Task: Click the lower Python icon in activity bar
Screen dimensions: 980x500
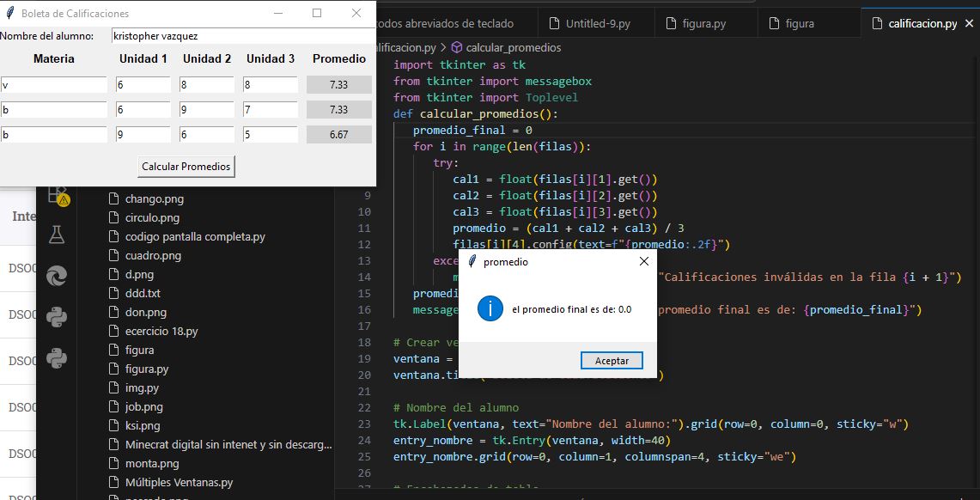Action: (x=57, y=357)
